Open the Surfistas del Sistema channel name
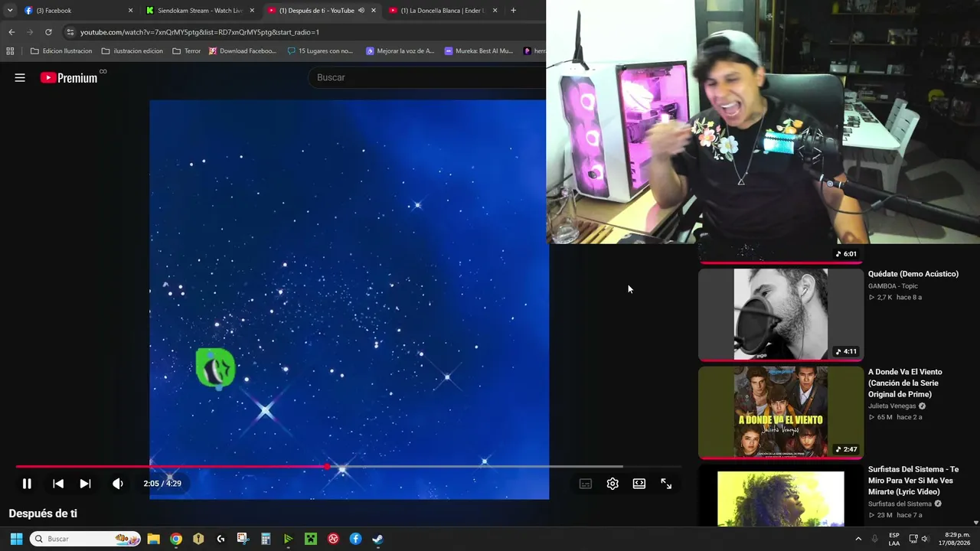 [900, 504]
